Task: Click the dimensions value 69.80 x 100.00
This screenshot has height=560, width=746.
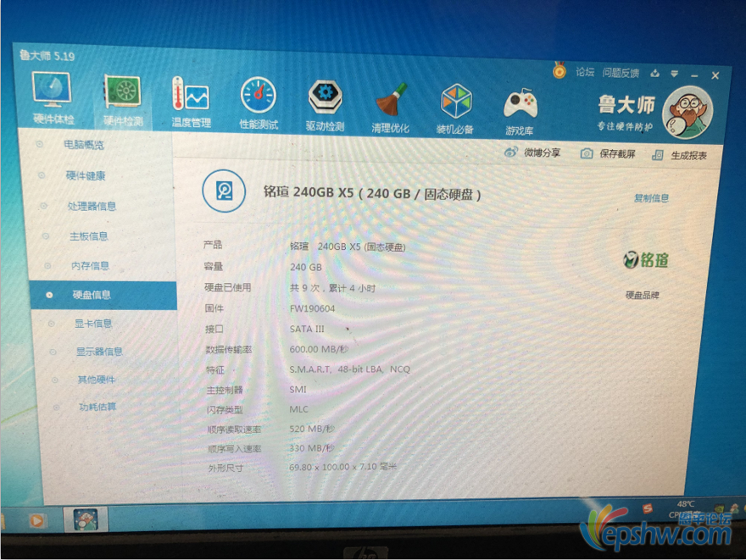Action: click(x=343, y=468)
